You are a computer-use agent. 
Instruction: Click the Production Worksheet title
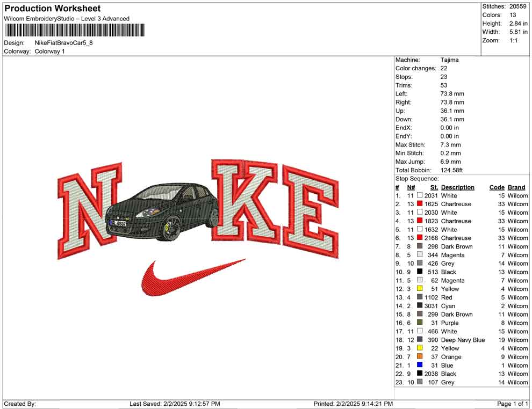pos(53,9)
